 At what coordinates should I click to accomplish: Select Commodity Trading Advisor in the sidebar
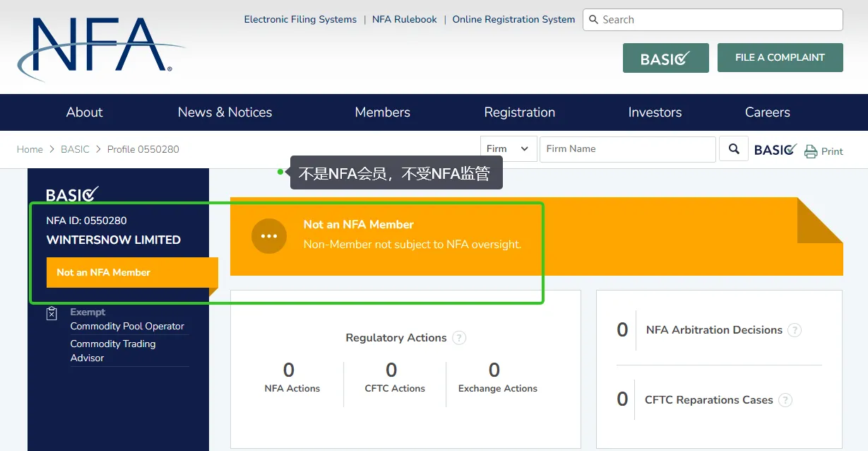point(113,351)
